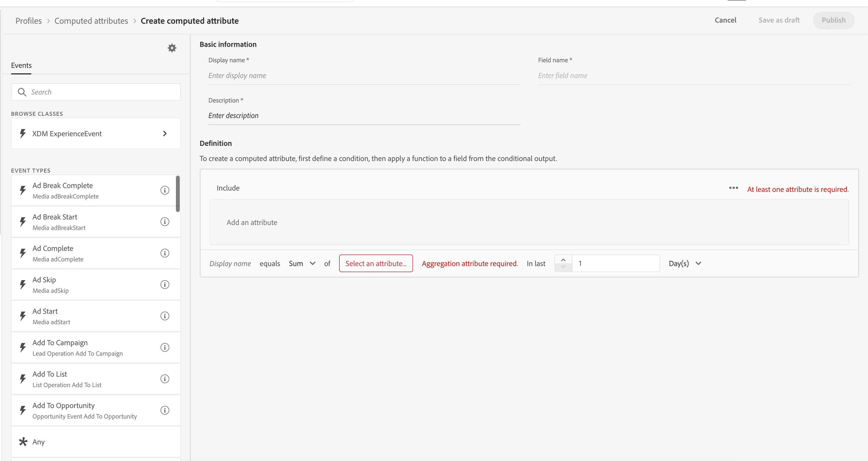Screen dimensions: 868x461
Task: Show info for Ad Break Start
Action: click(164, 222)
